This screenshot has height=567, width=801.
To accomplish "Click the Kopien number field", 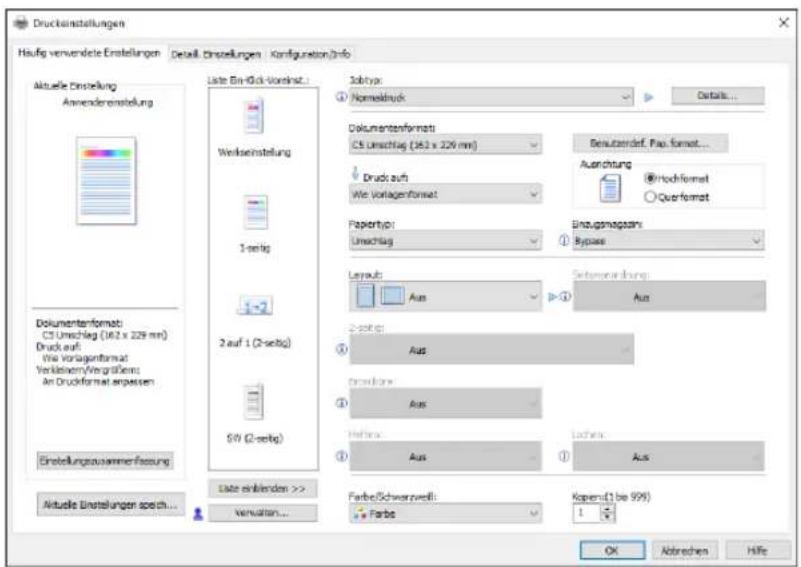I will (x=586, y=513).
